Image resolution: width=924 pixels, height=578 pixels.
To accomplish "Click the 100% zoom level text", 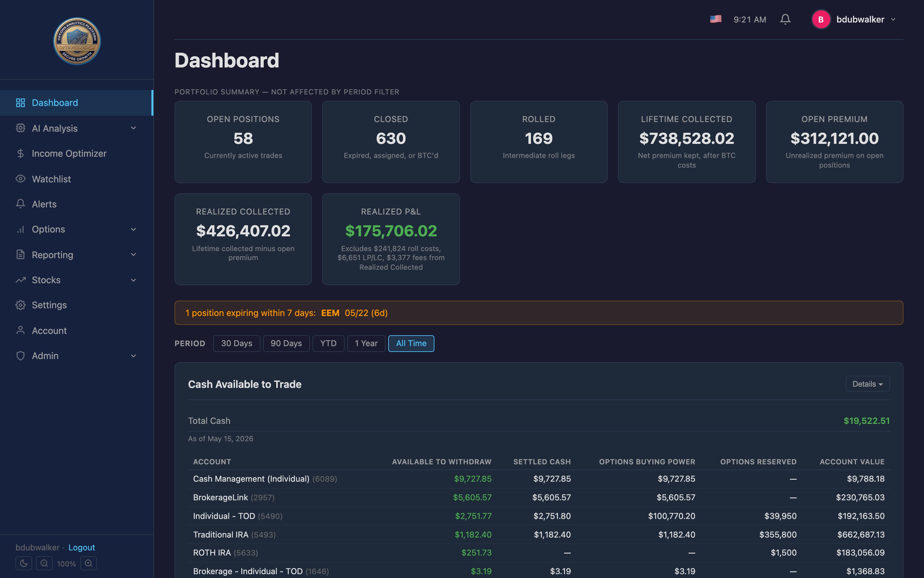I will 66,564.
